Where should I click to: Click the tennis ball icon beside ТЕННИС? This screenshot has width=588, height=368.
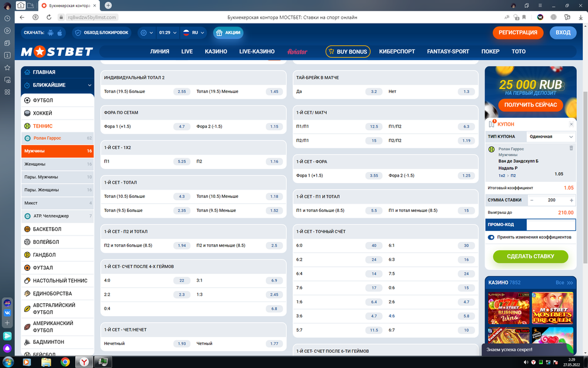(x=27, y=126)
